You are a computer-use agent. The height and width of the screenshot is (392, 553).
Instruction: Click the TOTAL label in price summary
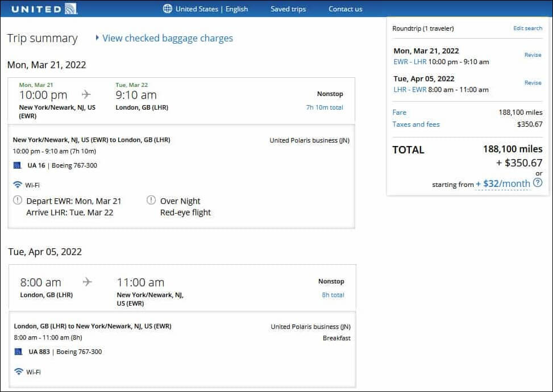click(x=409, y=150)
